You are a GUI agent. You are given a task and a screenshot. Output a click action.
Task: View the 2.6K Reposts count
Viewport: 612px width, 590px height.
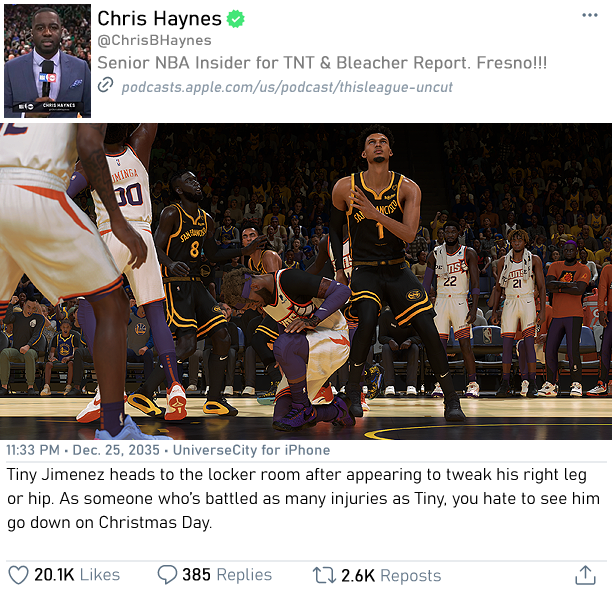click(391, 575)
